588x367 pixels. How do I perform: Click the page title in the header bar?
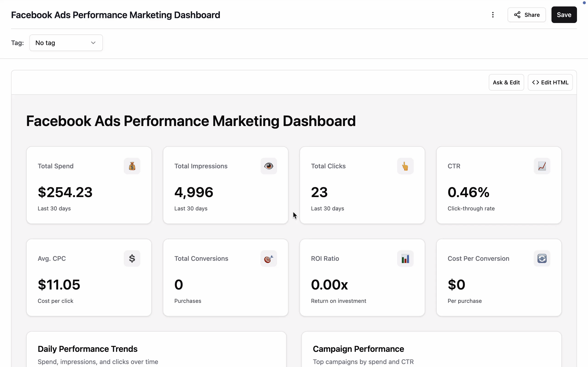click(116, 15)
